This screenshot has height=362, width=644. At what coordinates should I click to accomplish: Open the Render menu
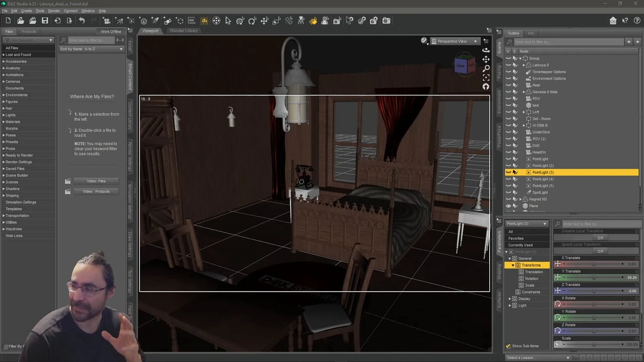coord(54,11)
